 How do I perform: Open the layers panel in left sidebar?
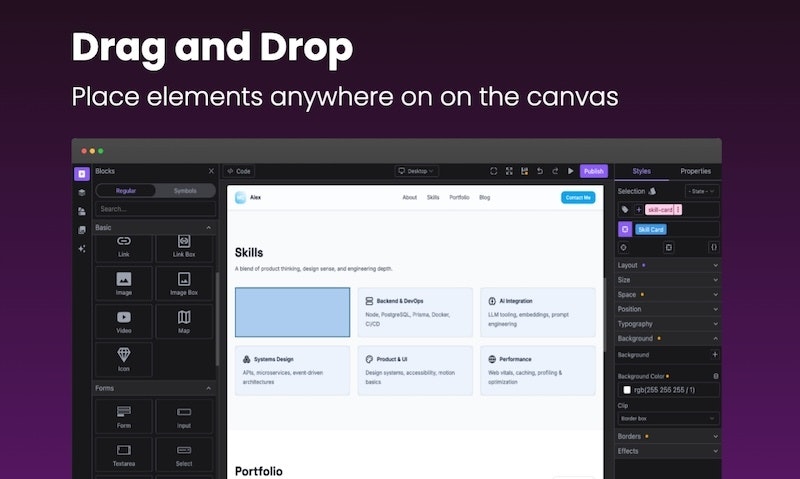pos(81,192)
